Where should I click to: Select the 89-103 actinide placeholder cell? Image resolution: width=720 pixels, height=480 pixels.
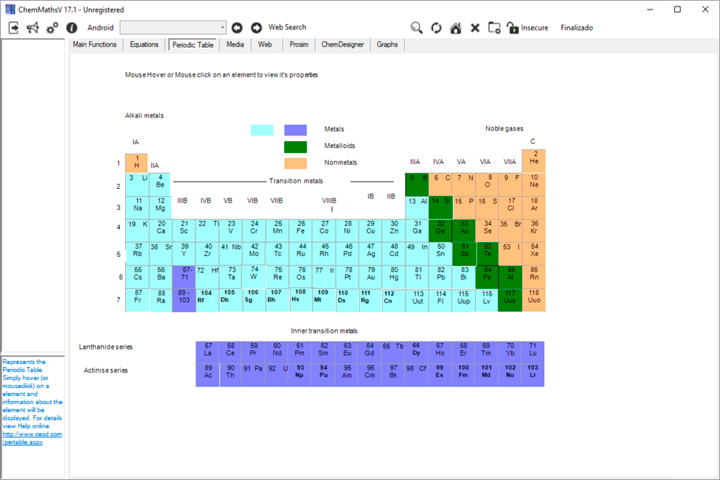(x=184, y=300)
